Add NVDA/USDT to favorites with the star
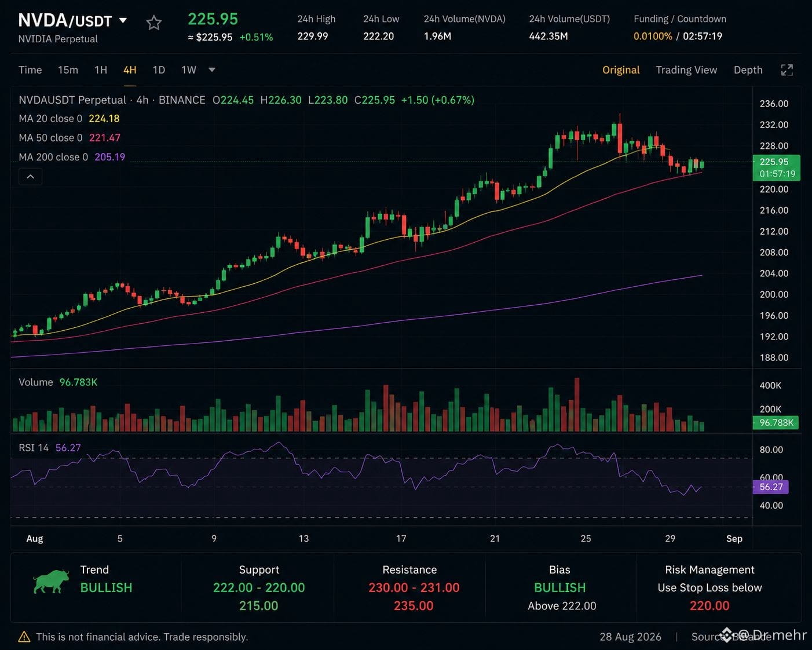Viewport: 812px width, 650px height. 153,23
